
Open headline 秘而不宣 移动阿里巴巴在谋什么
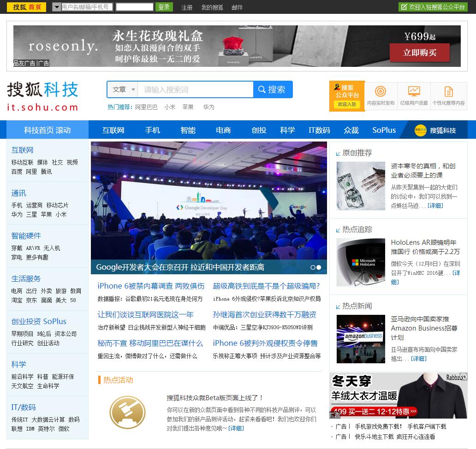tap(150, 343)
